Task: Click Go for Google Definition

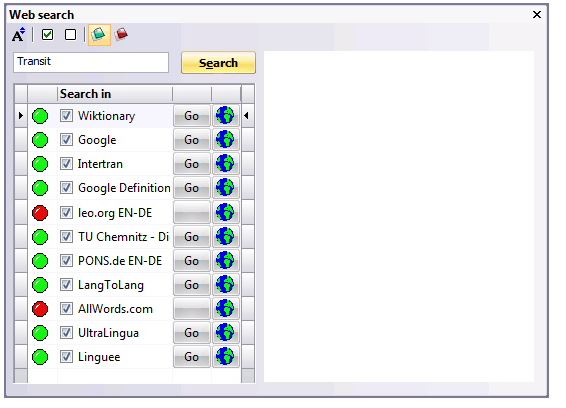Action: pos(191,188)
